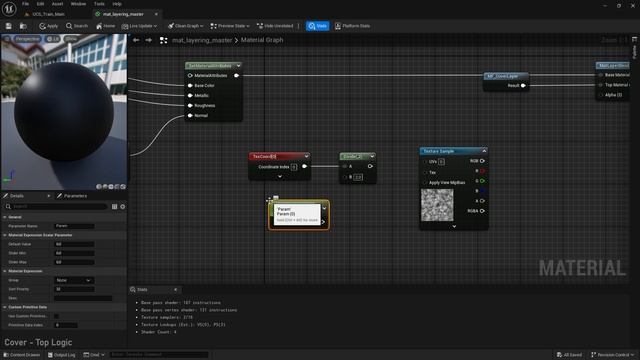Switch to the Parameters tab
640x360 pixels.
[72, 196]
